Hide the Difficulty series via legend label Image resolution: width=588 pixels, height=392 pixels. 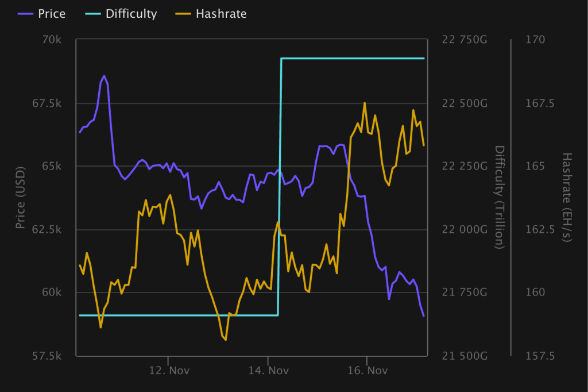click(x=131, y=14)
